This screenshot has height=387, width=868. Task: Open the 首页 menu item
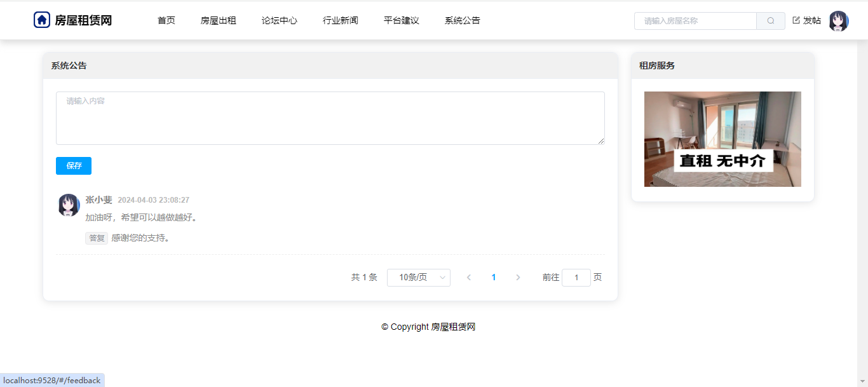tap(166, 20)
